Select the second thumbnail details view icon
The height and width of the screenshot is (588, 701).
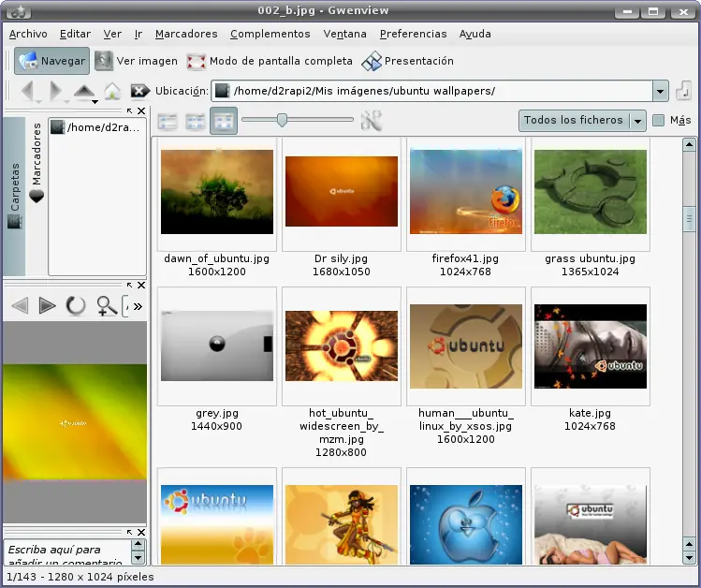196,121
